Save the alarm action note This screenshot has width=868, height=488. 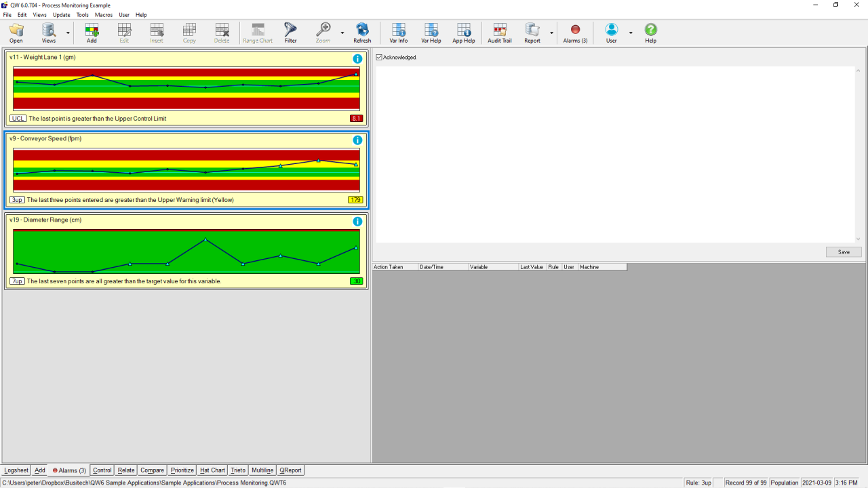844,252
